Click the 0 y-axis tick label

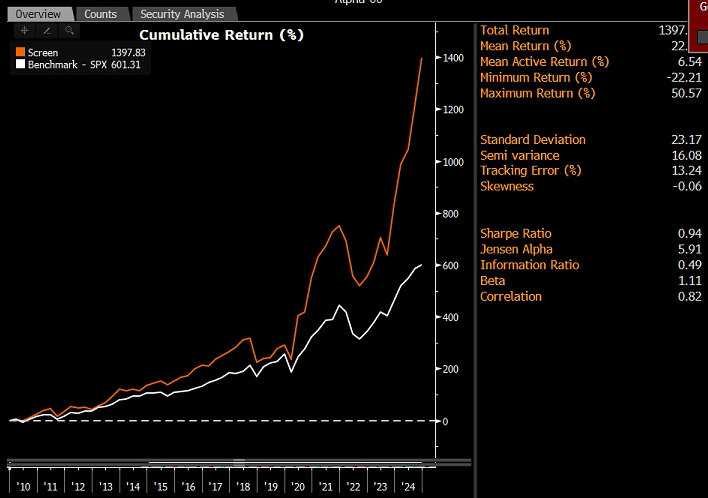445,421
